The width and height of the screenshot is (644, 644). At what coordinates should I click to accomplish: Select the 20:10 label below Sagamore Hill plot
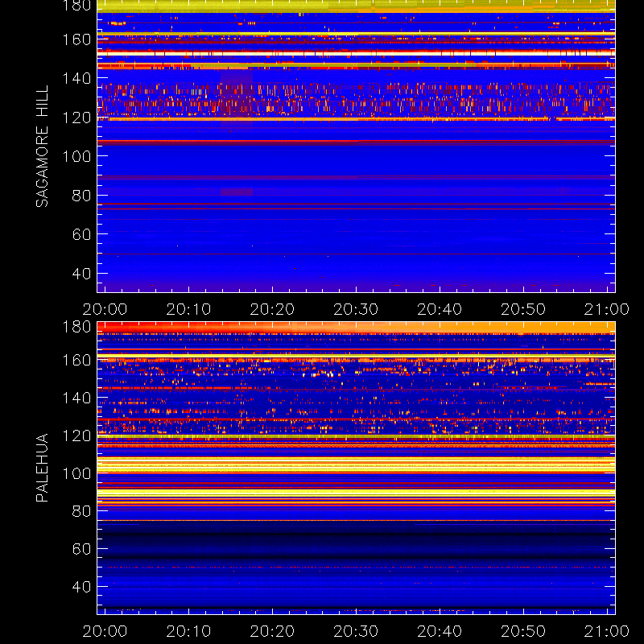coord(188,309)
